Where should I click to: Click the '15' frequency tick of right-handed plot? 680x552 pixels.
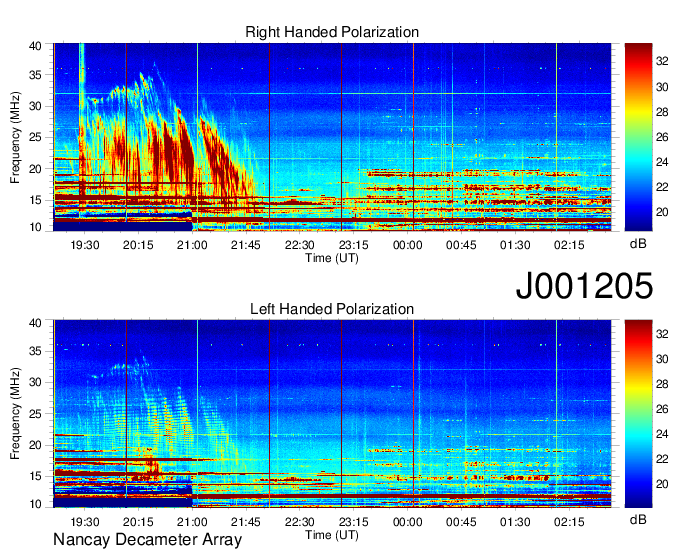[x=35, y=200]
